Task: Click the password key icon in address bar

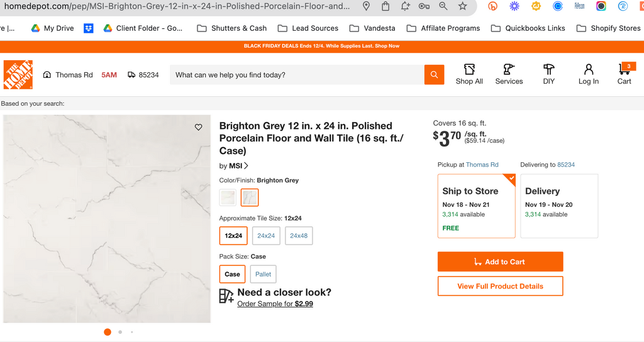Action: pyautogui.click(x=424, y=6)
